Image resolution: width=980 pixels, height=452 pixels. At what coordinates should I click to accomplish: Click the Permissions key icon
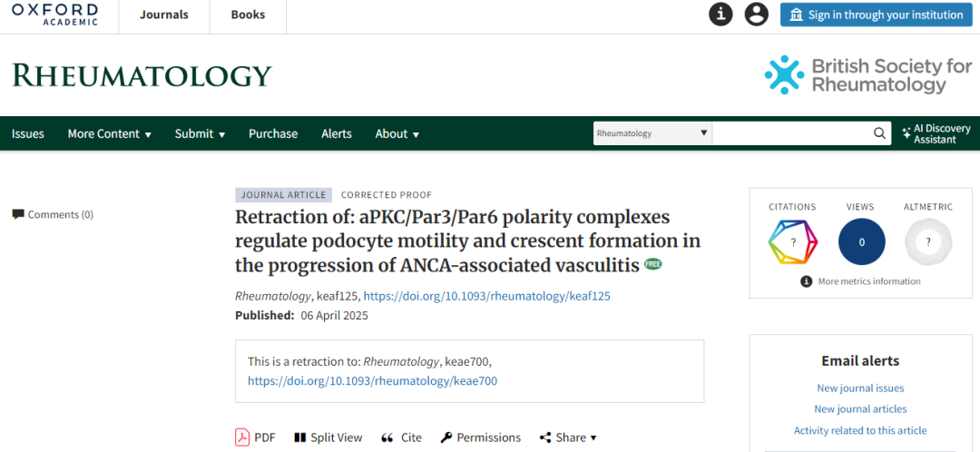pyautogui.click(x=446, y=437)
